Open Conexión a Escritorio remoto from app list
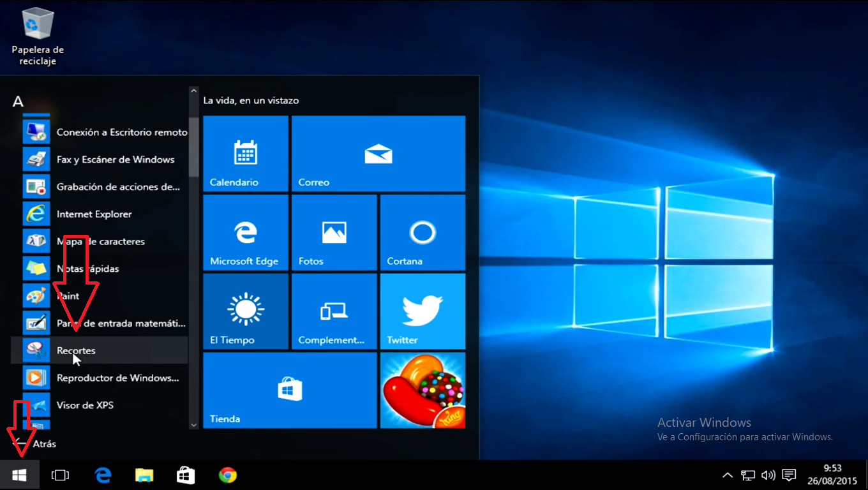This screenshot has width=868, height=490. coord(100,132)
